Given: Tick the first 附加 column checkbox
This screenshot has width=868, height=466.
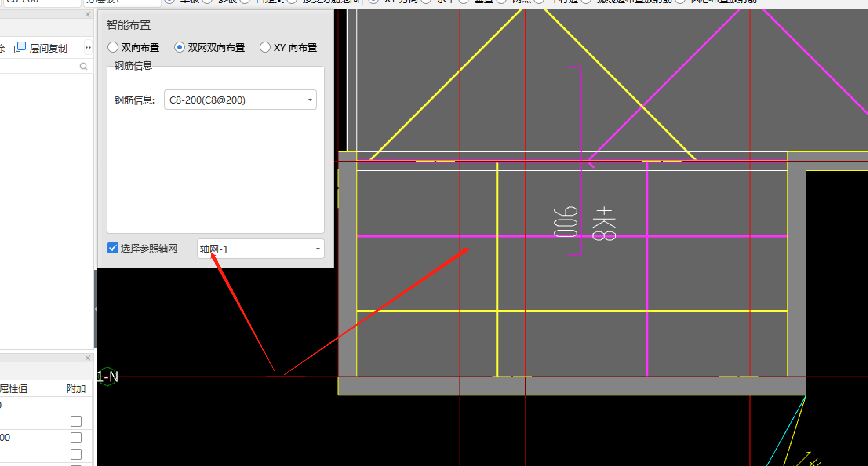Looking at the screenshot, I should click(76, 421).
